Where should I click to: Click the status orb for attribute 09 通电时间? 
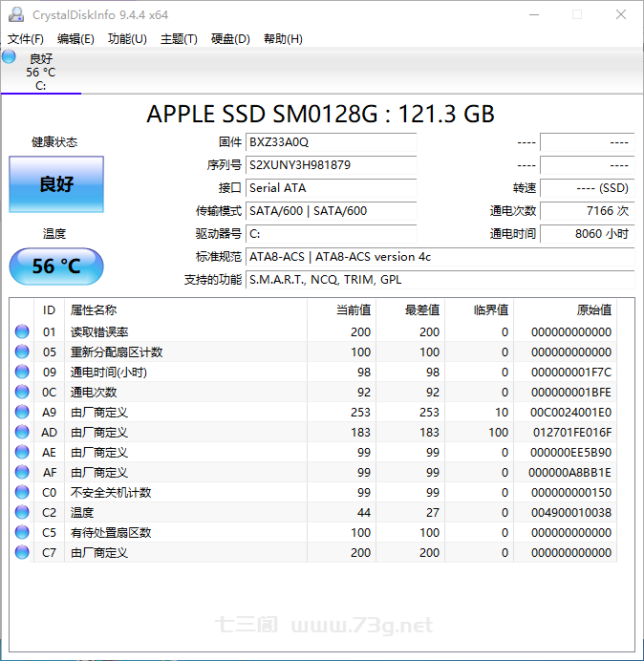pyautogui.click(x=22, y=372)
